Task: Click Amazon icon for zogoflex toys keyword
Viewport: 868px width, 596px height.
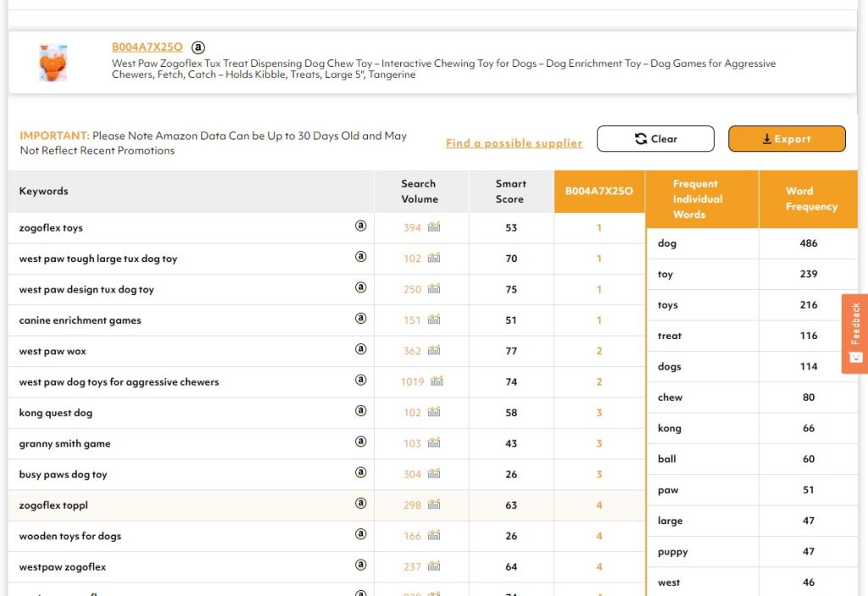Action: 360,226
